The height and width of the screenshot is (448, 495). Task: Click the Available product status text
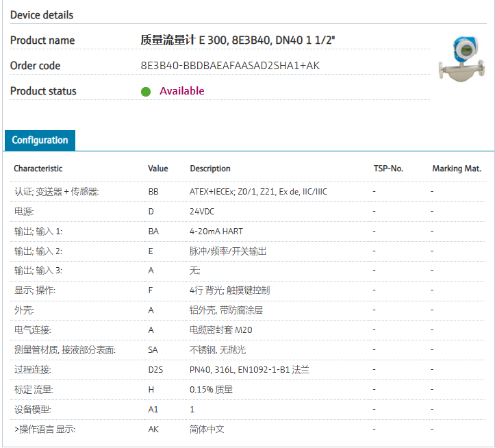(x=181, y=91)
